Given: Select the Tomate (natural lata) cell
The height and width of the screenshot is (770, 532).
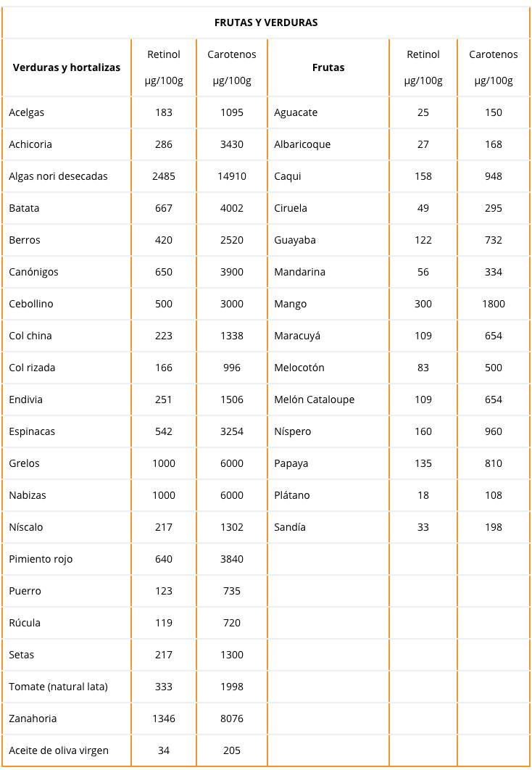Looking at the screenshot, I should pos(59,687).
